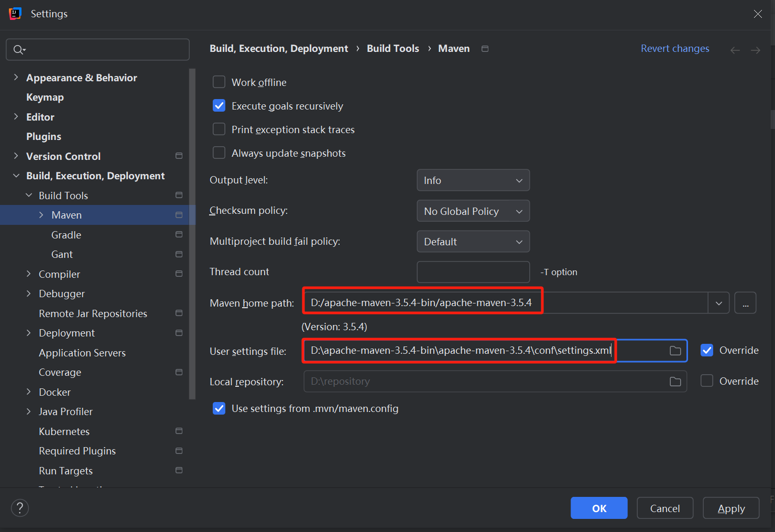775x532 pixels.
Task: Click the Maven home path text field
Action: click(506, 303)
